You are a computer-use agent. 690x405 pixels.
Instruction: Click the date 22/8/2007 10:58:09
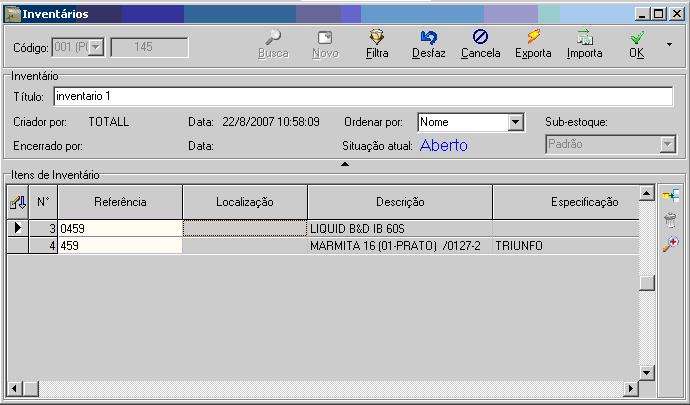(271, 122)
